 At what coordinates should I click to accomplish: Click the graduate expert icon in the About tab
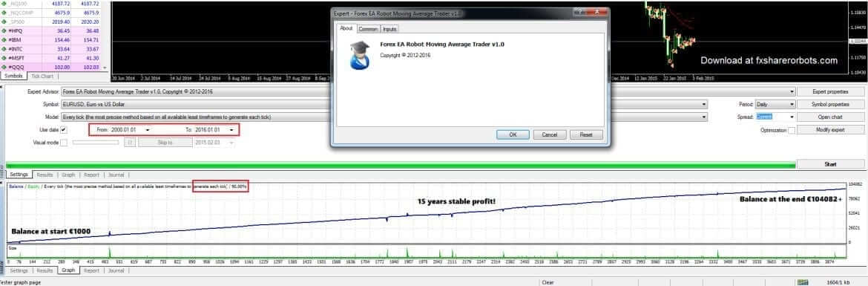pos(360,55)
